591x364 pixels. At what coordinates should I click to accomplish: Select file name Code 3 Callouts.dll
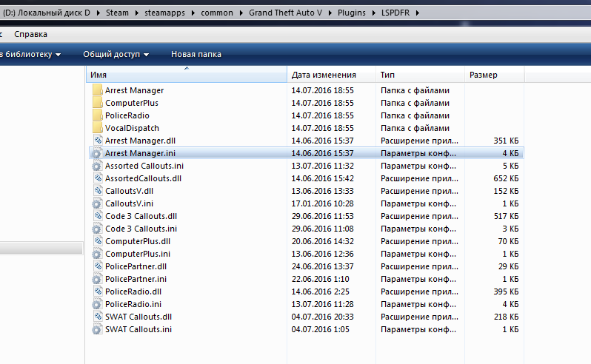[141, 216]
